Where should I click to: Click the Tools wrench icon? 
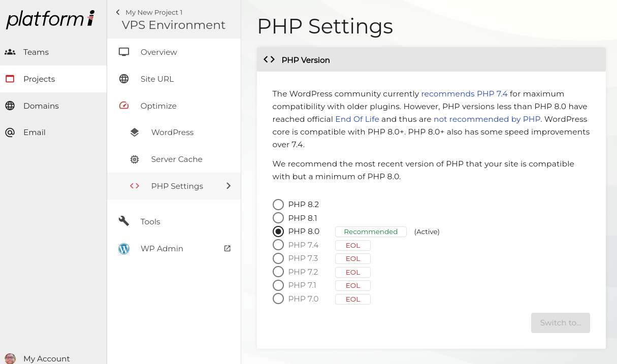124,221
